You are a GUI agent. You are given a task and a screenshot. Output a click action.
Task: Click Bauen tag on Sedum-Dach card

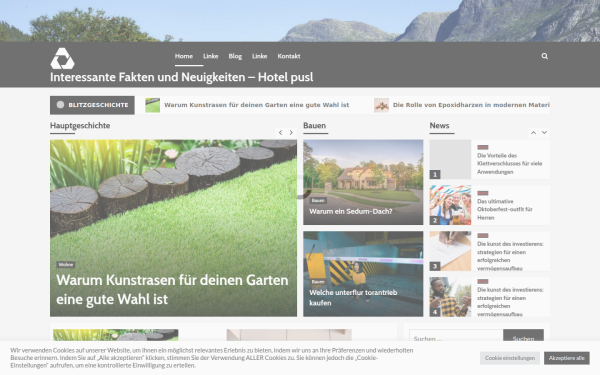point(318,200)
